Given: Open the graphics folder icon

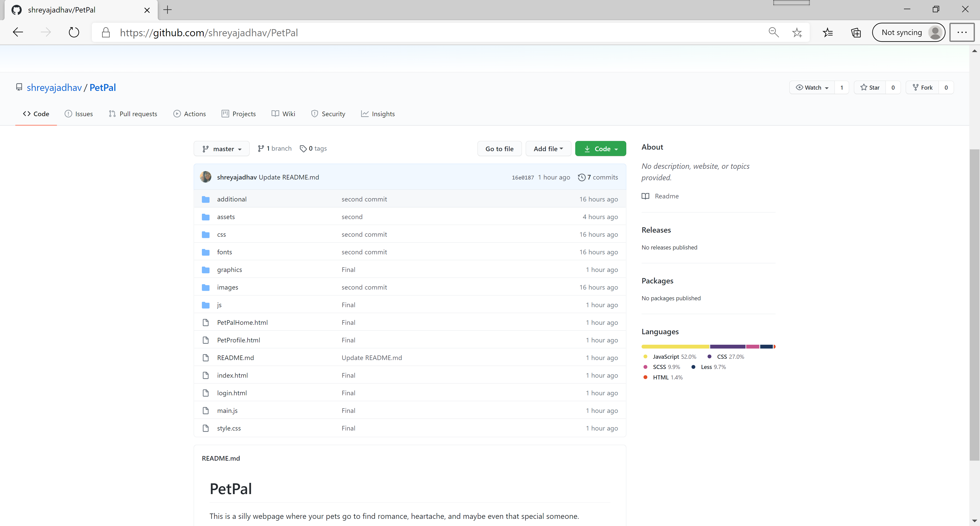Looking at the screenshot, I should 206,269.
